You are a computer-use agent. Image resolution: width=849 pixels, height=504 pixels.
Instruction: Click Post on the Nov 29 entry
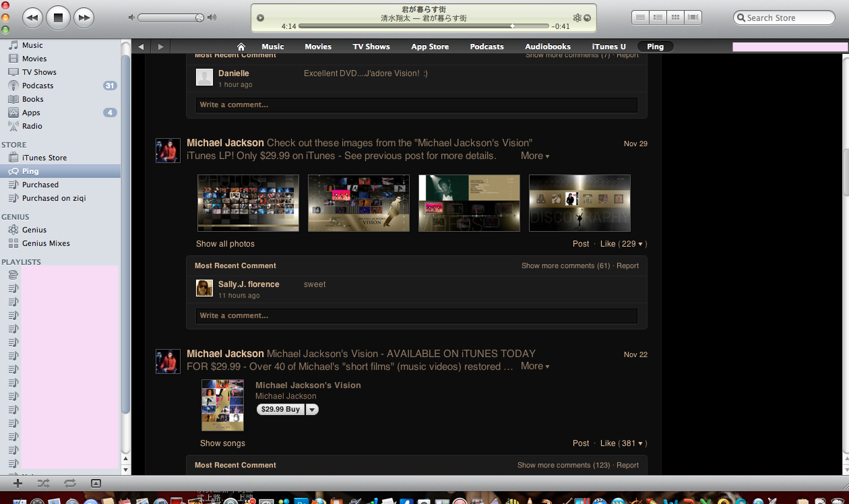(x=581, y=244)
